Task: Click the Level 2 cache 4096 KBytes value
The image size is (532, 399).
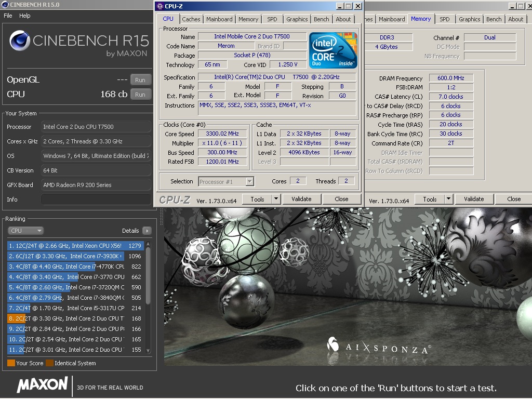Action: point(304,152)
